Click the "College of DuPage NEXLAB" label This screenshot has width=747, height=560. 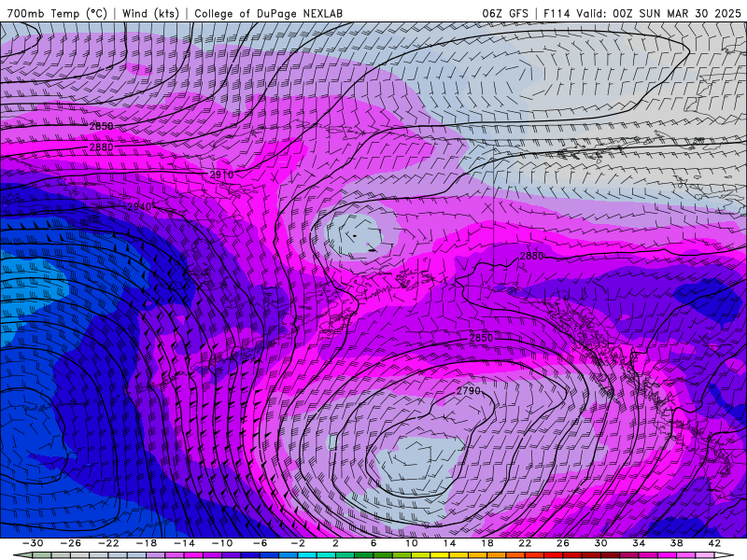(x=268, y=13)
